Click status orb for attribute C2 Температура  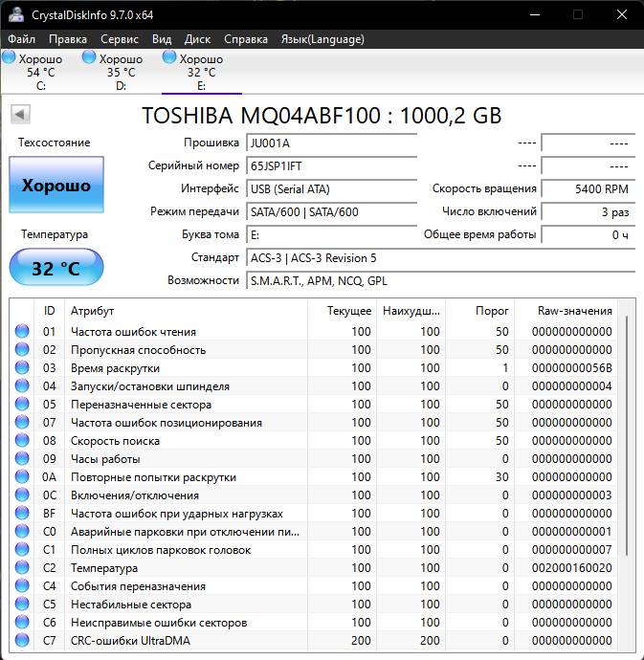tap(22, 568)
